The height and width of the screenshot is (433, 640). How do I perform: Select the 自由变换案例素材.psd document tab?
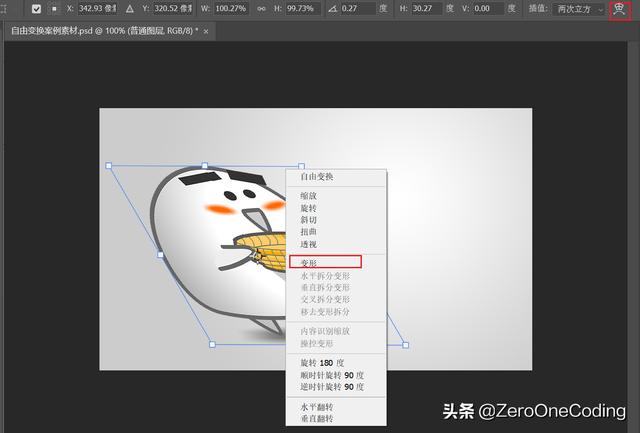pyautogui.click(x=100, y=32)
